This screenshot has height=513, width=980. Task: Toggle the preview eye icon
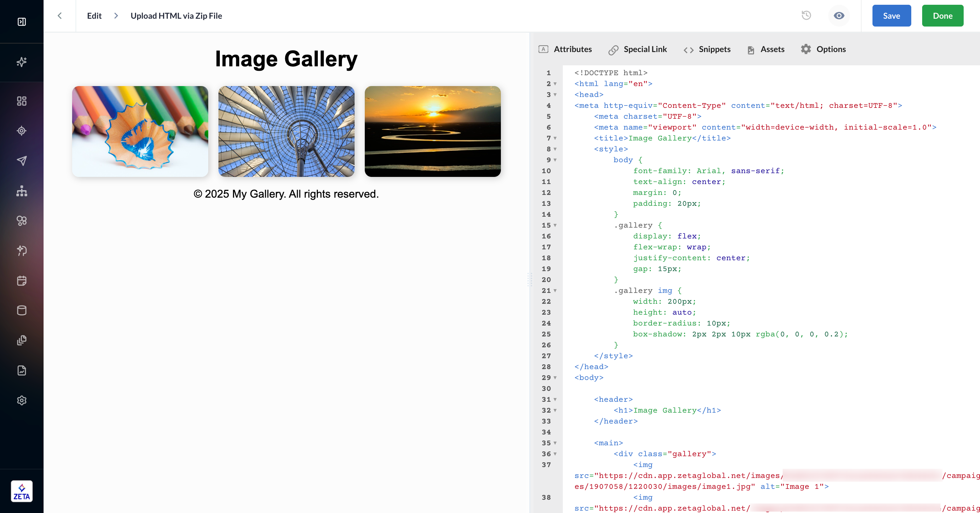[838, 16]
